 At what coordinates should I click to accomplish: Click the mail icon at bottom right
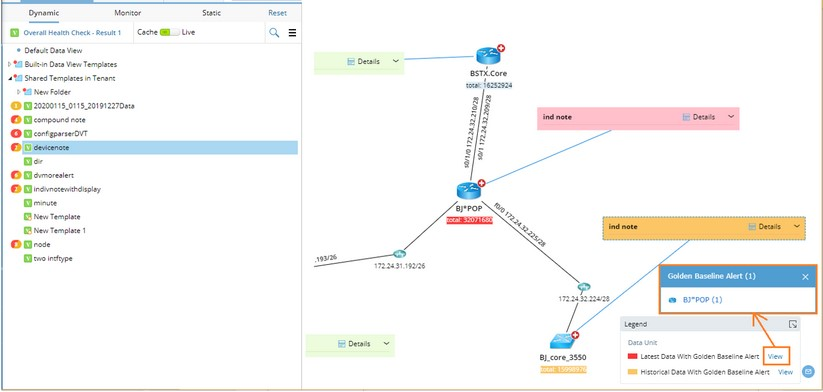tap(808, 372)
